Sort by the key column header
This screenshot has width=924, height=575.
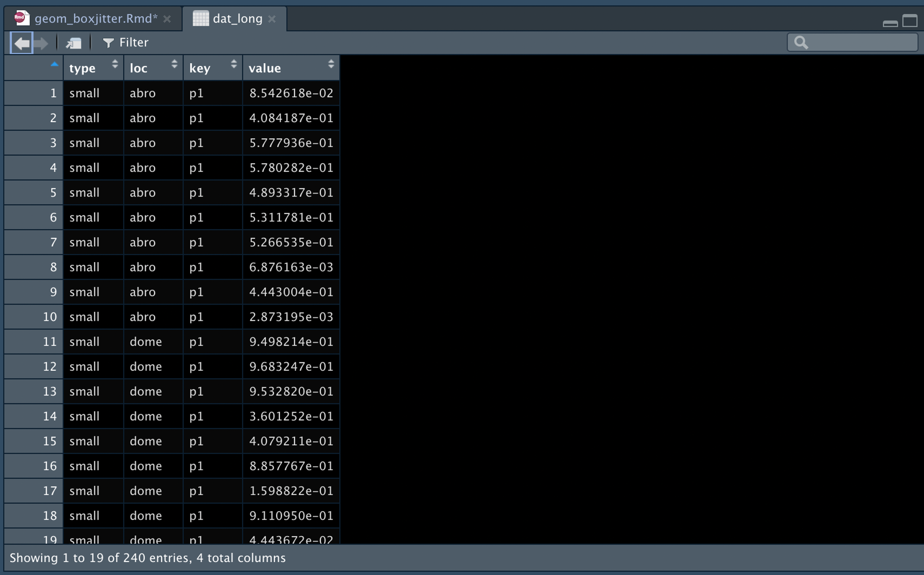point(213,68)
